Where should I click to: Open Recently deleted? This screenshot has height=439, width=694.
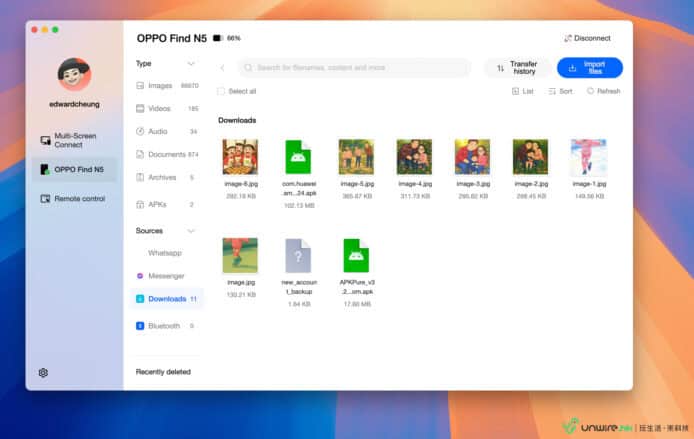point(163,372)
